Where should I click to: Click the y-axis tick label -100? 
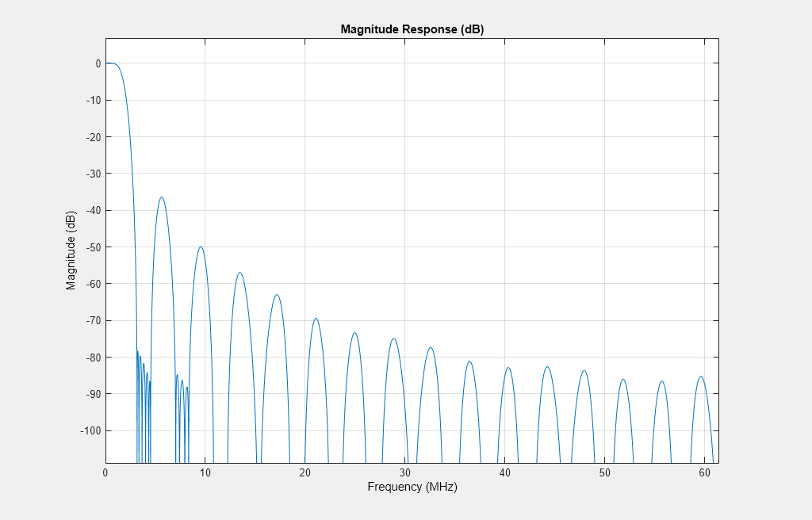[91, 431]
